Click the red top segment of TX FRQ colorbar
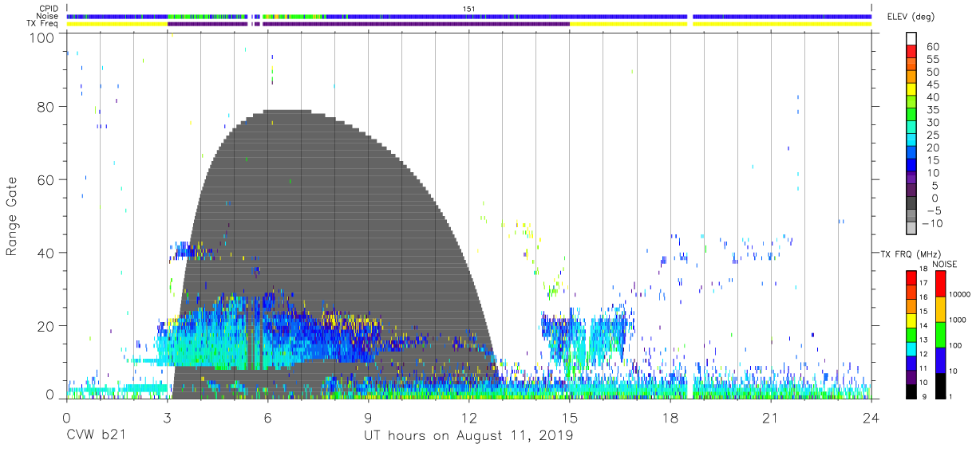Viewport: 980px width, 452px height. point(911,277)
